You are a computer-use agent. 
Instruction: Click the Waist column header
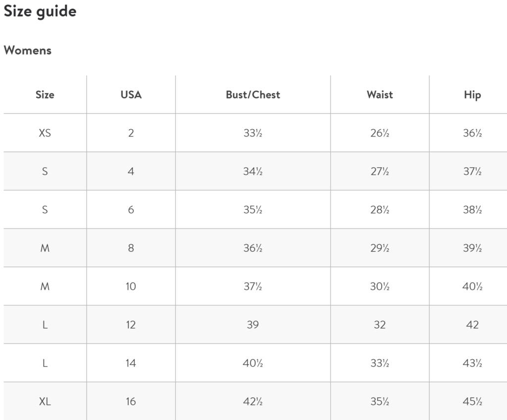380,94
